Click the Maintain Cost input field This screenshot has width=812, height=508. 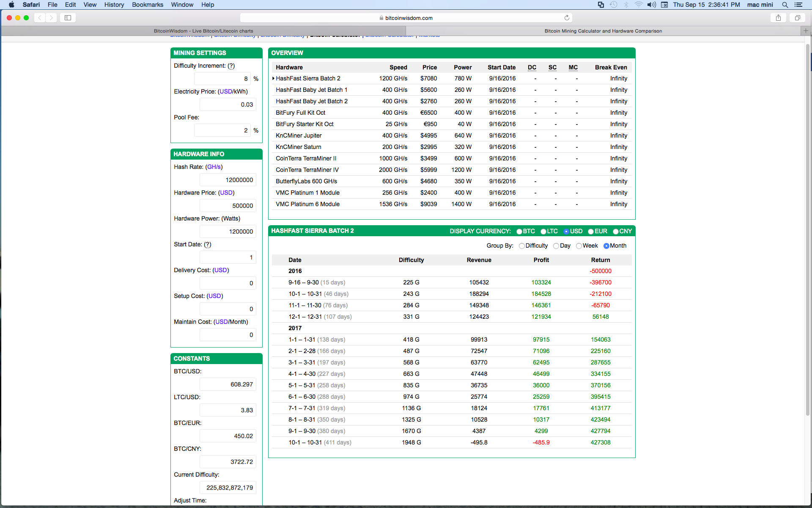(228, 335)
